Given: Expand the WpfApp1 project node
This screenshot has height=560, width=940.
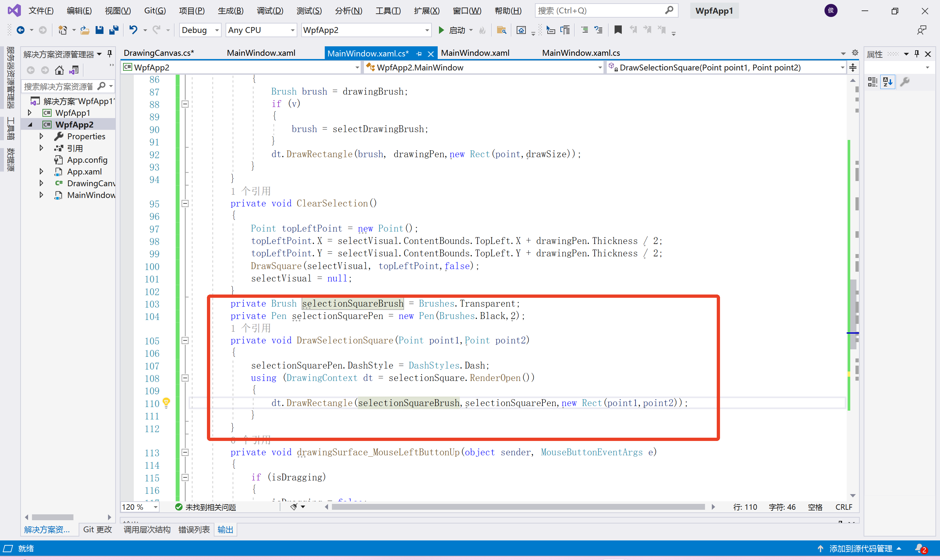Looking at the screenshot, I should pyautogui.click(x=30, y=113).
